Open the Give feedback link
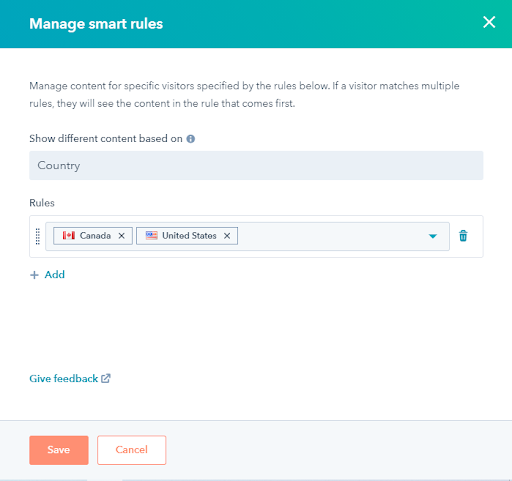512x481 pixels. [70, 379]
